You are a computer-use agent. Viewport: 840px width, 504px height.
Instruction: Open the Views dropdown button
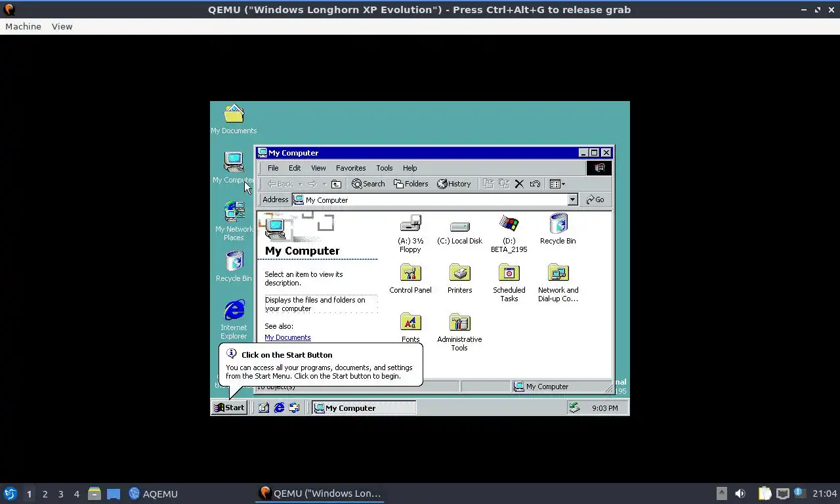tap(557, 184)
